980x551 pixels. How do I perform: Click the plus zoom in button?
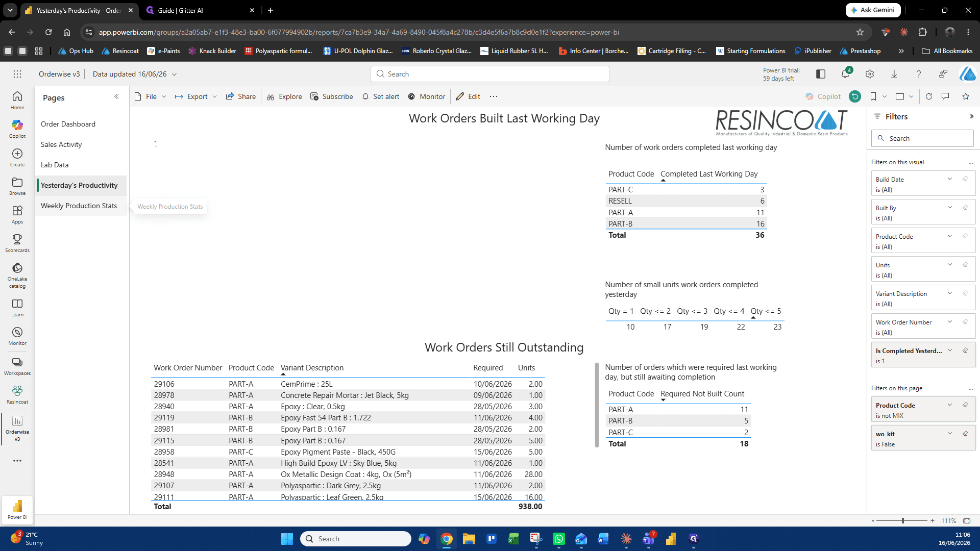933,521
